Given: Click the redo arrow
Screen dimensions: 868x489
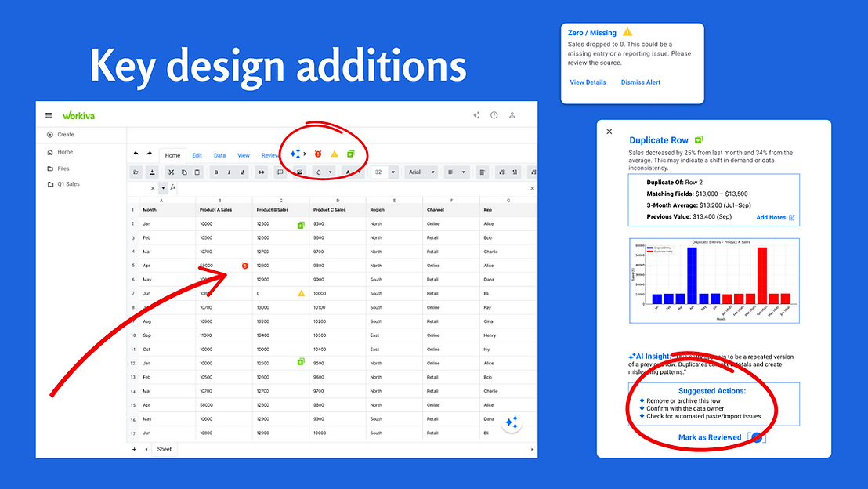Looking at the screenshot, I should click(x=149, y=154).
